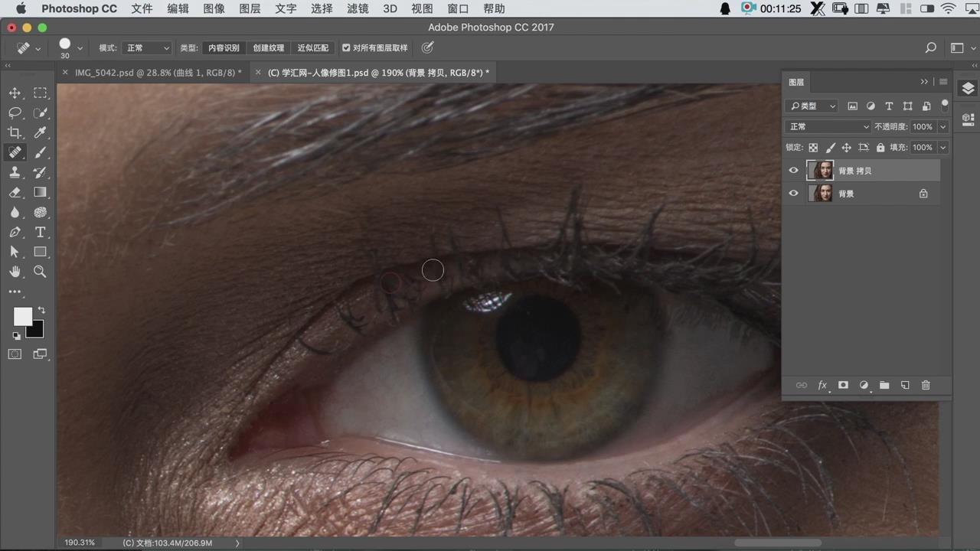Create a new layer via panel icon
Image resolution: width=980 pixels, height=551 pixels.
905,385
